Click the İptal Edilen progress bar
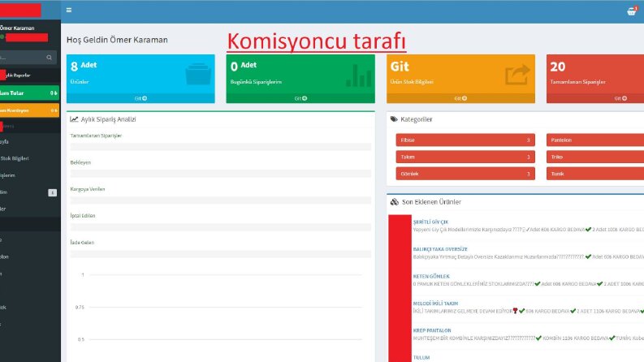The height and width of the screenshot is (362, 644). coord(221,227)
